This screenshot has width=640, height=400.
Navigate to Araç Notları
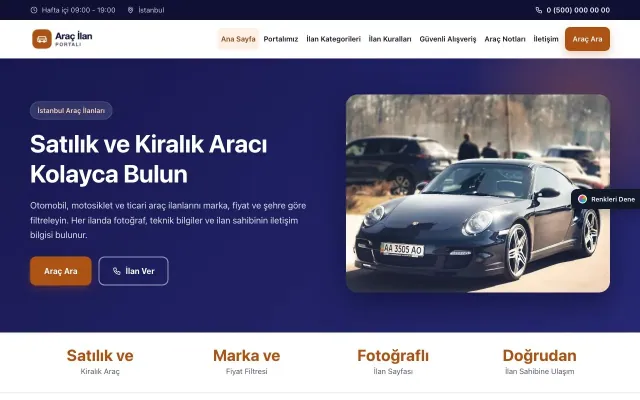click(x=505, y=39)
